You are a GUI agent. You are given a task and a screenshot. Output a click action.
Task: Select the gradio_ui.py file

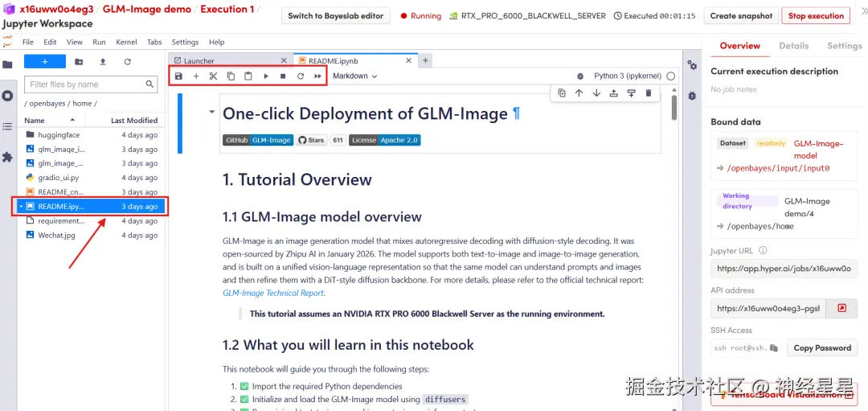coord(92,178)
